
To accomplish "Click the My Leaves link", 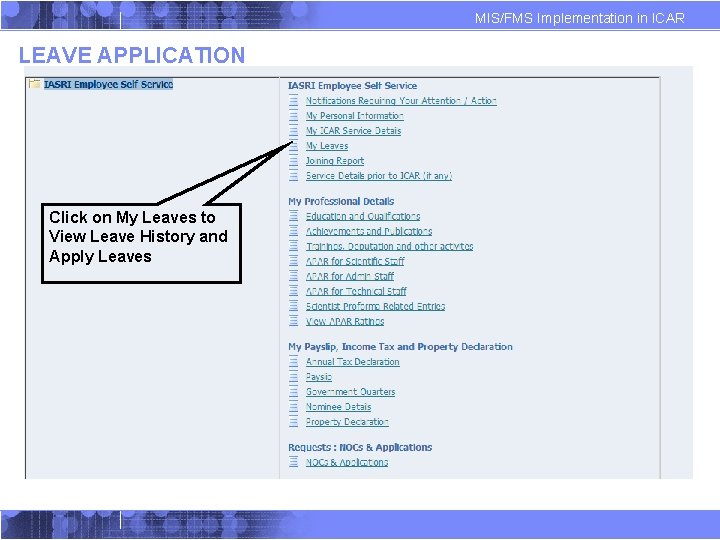I will pyautogui.click(x=327, y=146).
